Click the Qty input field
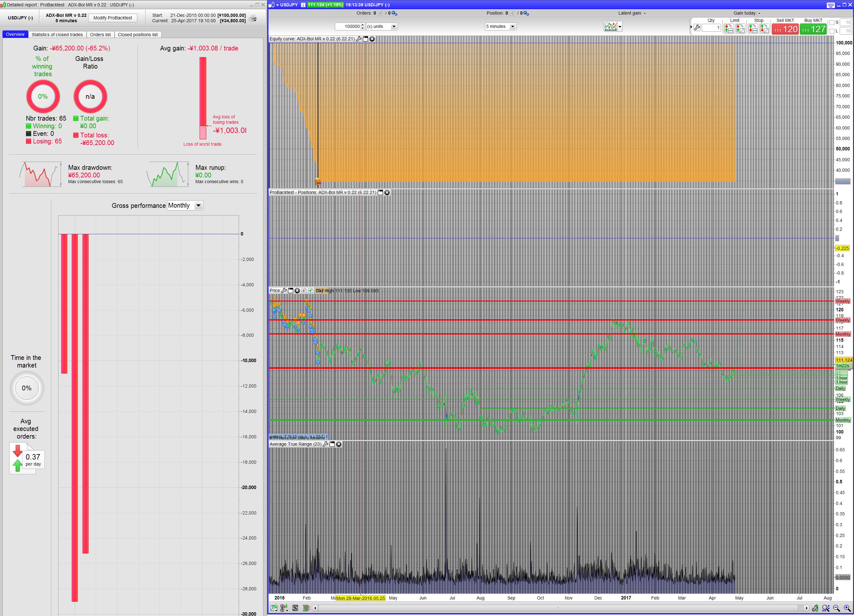 coord(711,28)
